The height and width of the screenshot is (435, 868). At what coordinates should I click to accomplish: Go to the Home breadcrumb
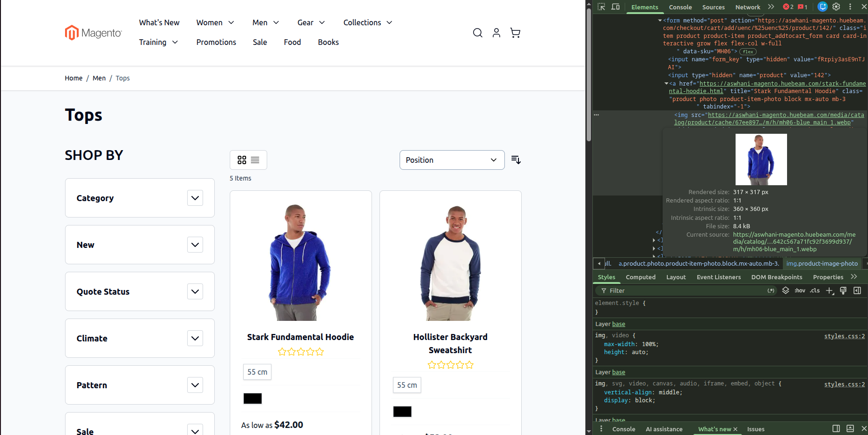tap(73, 78)
